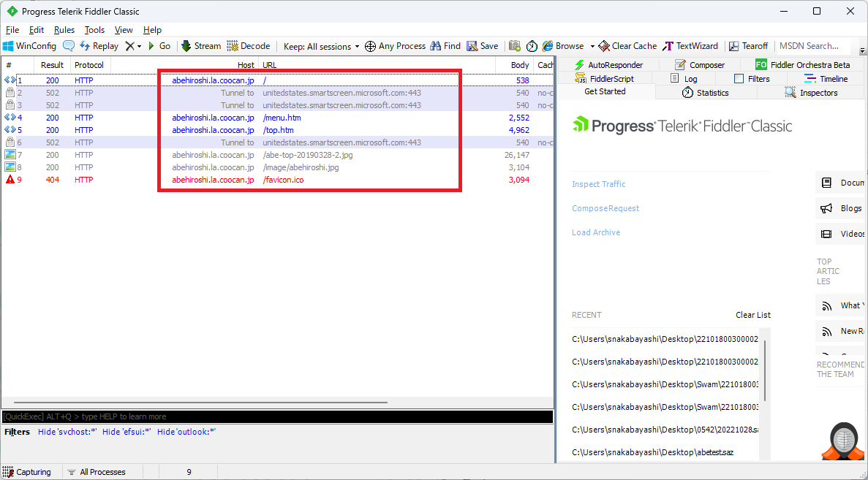Screen dimensions: 868x480
Task: Click the Load Archive link
Action: tap(596, 232)
